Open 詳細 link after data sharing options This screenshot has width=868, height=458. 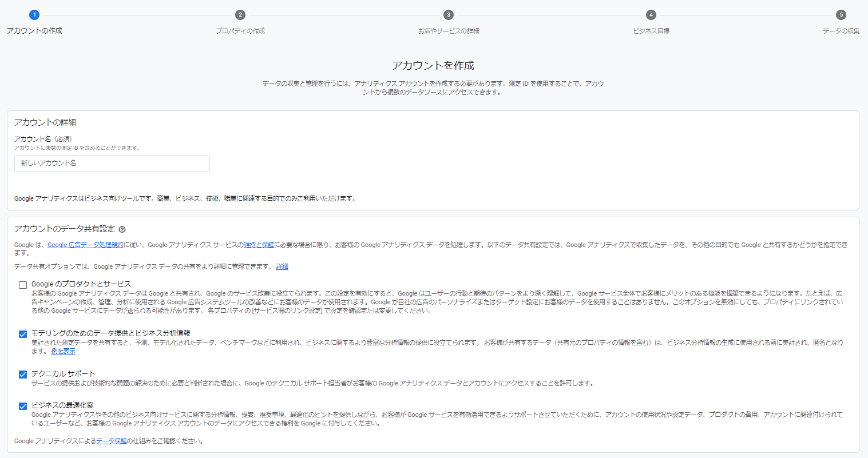click(282, 266)
